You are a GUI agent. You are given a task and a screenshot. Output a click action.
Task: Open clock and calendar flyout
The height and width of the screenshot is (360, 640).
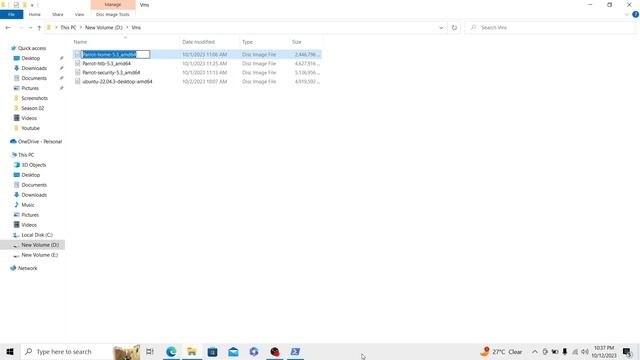pos(604,351)
